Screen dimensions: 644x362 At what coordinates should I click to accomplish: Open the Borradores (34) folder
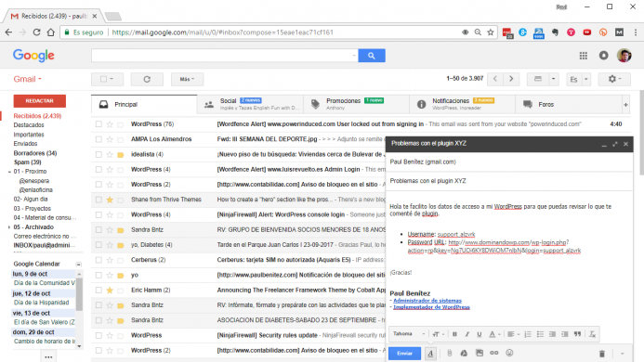click(35, 153)
